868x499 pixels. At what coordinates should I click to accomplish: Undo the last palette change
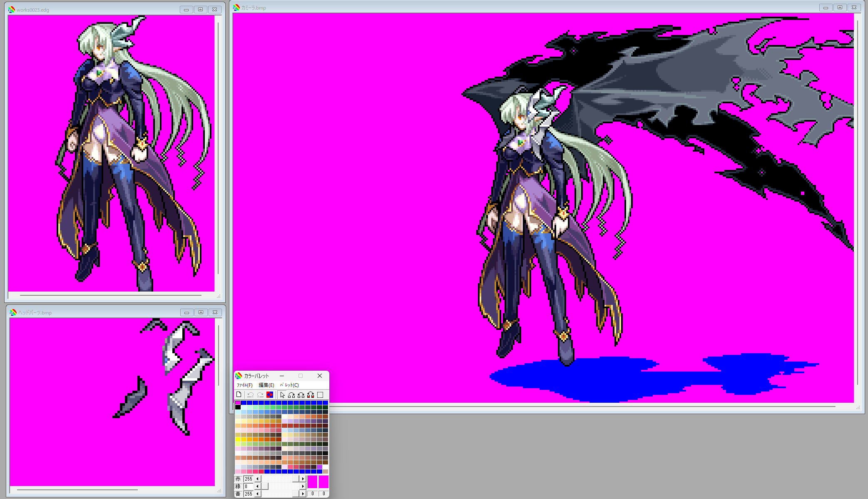[x=250, y=394]
